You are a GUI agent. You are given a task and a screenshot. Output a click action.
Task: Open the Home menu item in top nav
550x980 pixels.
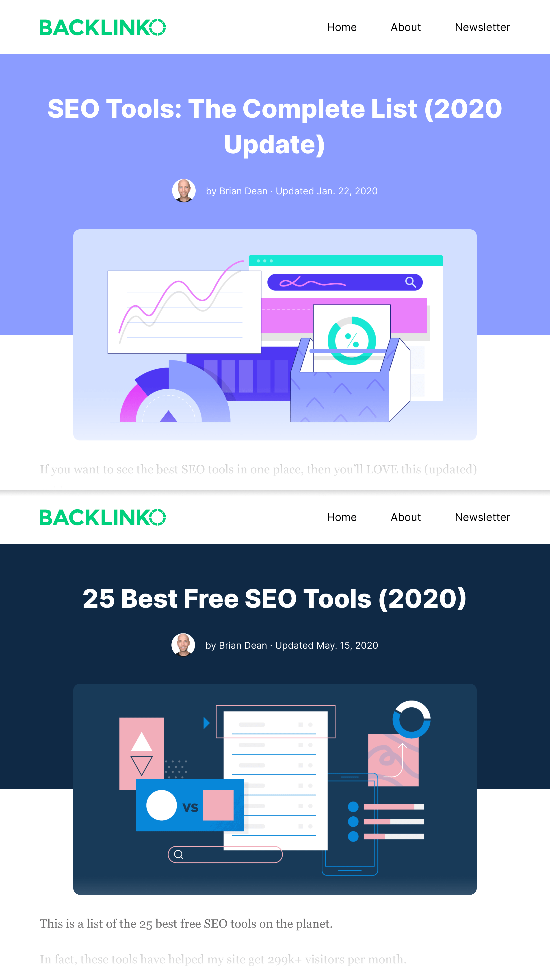click(x=341, y=27)
